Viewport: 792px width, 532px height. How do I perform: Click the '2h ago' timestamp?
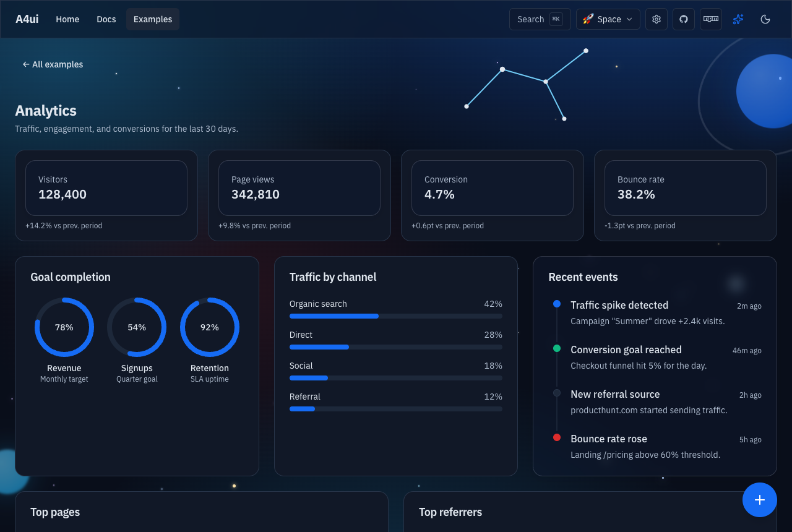(x=751, y=395)
